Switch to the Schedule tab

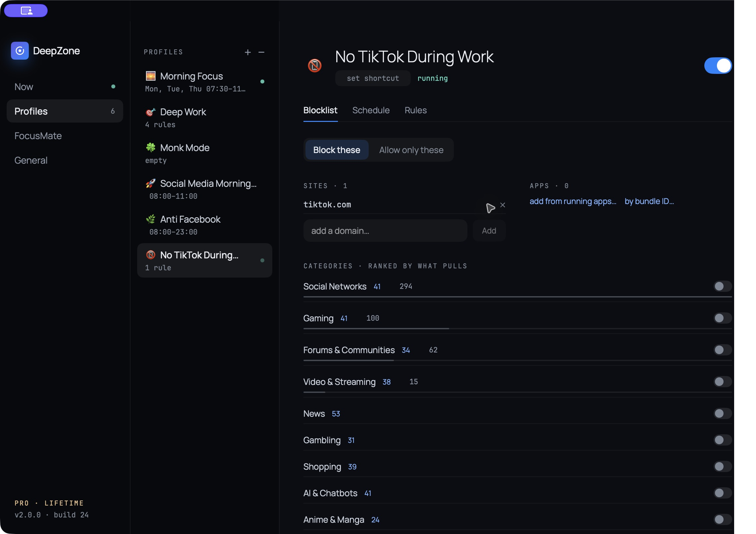coord(371,110)
